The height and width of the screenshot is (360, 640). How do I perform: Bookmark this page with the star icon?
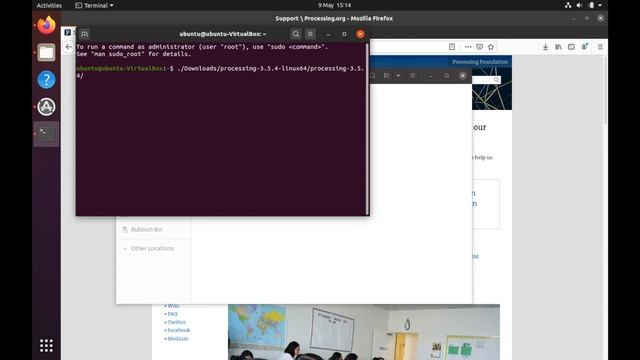point(491,47)
